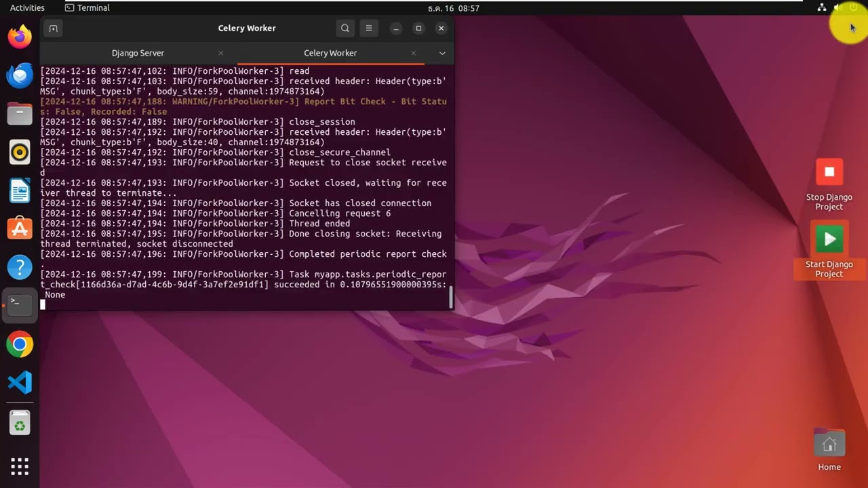Click the Stop Django Project desktop launcher
Viewport: 868px width, 488px height.
pos(829,185)
